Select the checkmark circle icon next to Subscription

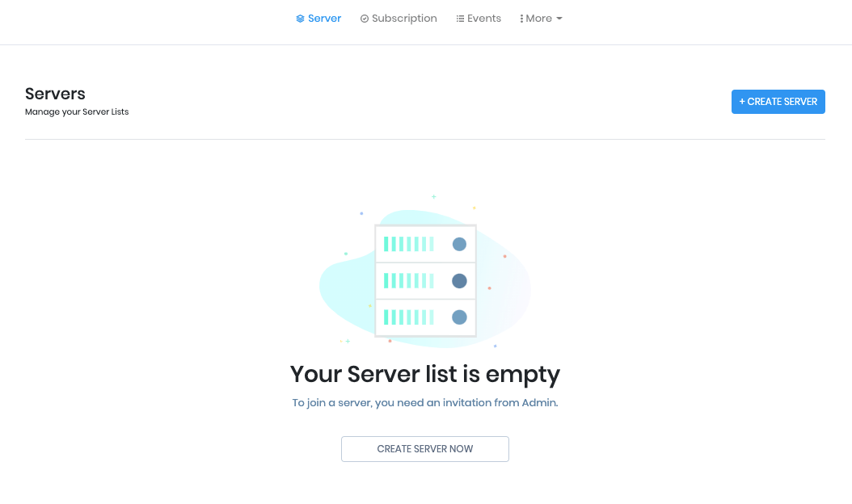click(x=365, y=18)
